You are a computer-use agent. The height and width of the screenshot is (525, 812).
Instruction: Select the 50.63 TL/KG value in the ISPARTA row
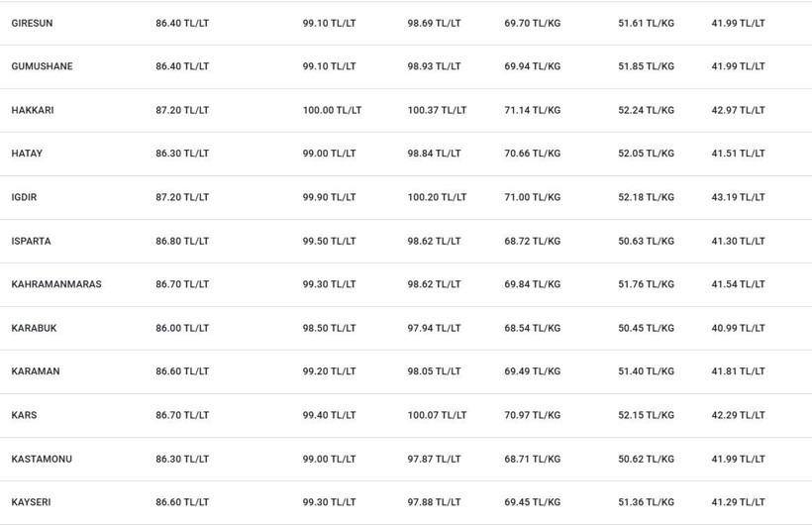pos(646,241)
